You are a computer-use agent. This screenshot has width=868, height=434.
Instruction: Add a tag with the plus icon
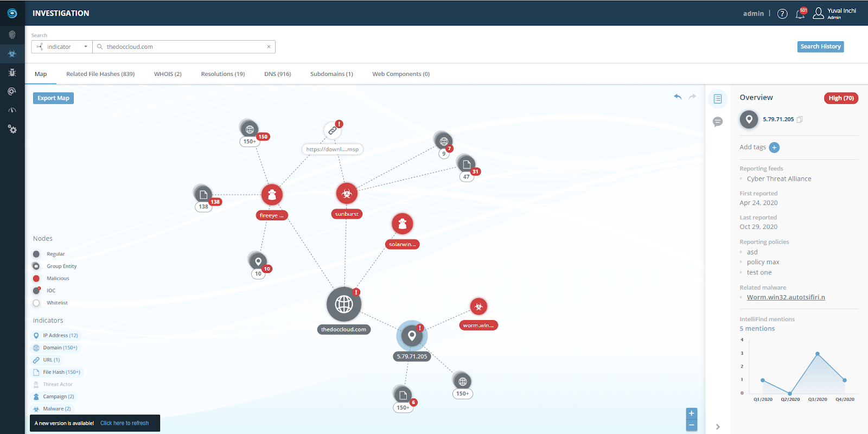[x=774, y=148]
